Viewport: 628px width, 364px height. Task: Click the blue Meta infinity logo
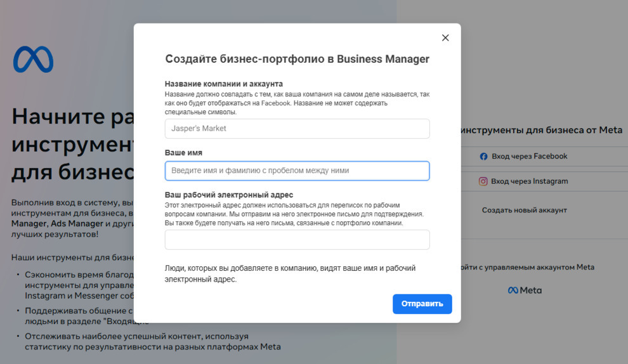(x=33, y=60)
